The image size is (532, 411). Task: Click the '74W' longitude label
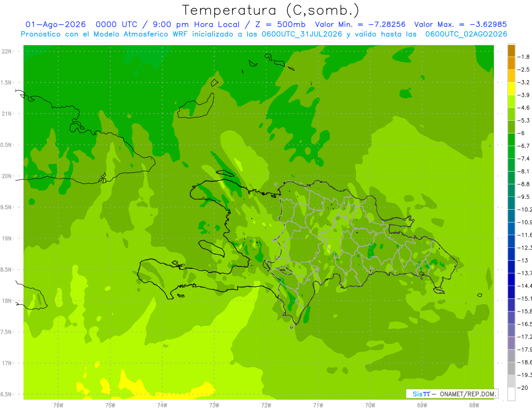pos(162,405)
